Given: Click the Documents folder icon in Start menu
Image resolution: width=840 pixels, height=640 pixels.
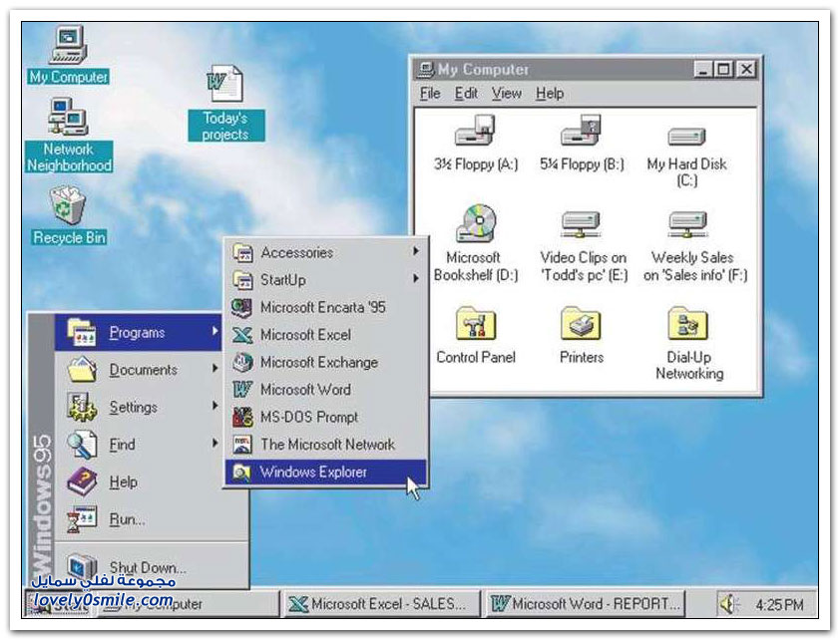Looking at the screenshot, I should click(x=82, y=369).
